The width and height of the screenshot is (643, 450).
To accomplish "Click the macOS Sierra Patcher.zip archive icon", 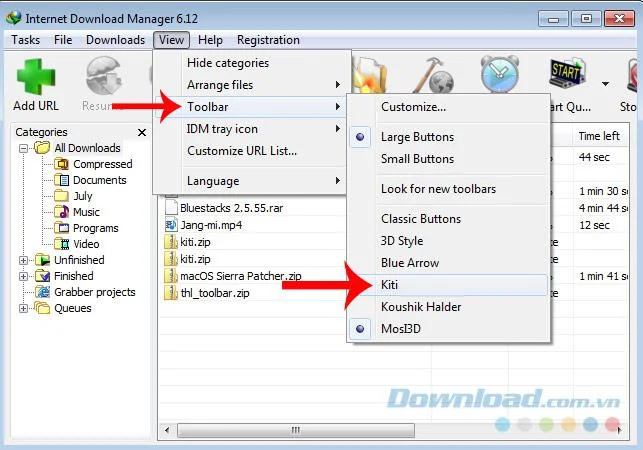I will (171, 276).
